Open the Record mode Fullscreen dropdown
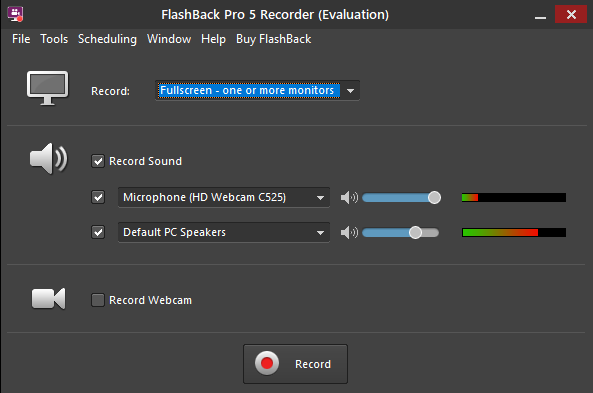The image size is (593, 393). pos(257,90)
